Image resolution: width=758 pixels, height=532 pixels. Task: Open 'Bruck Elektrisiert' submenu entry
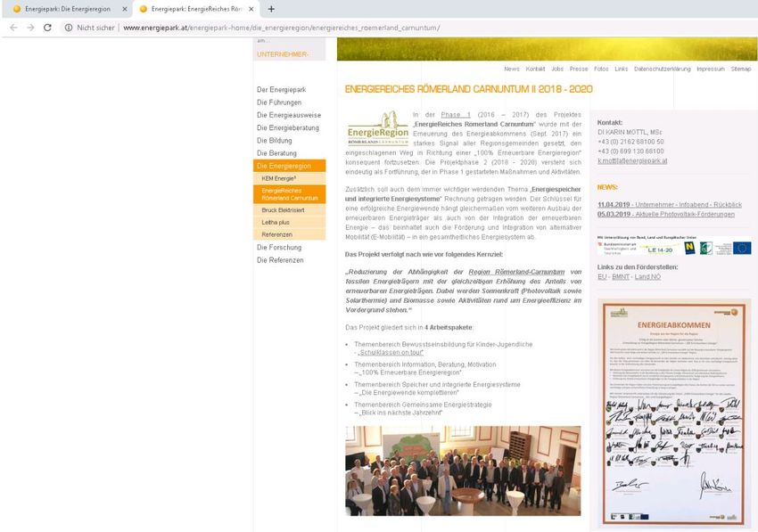283,209
